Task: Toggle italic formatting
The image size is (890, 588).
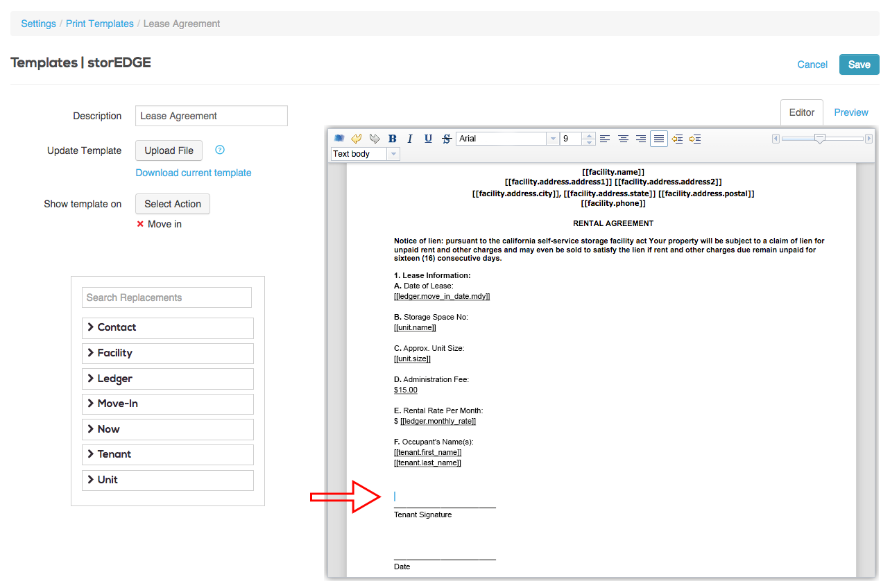Action: tap(410, 139)
